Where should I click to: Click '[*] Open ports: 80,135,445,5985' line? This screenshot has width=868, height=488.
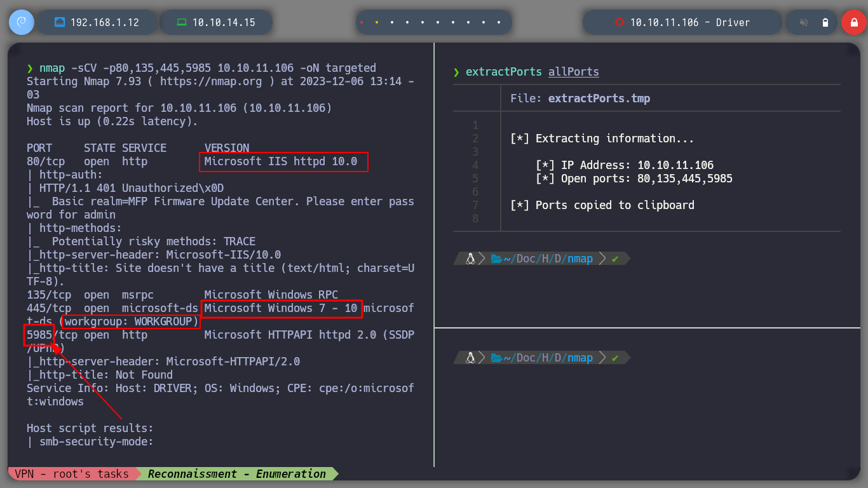[634, 179]
